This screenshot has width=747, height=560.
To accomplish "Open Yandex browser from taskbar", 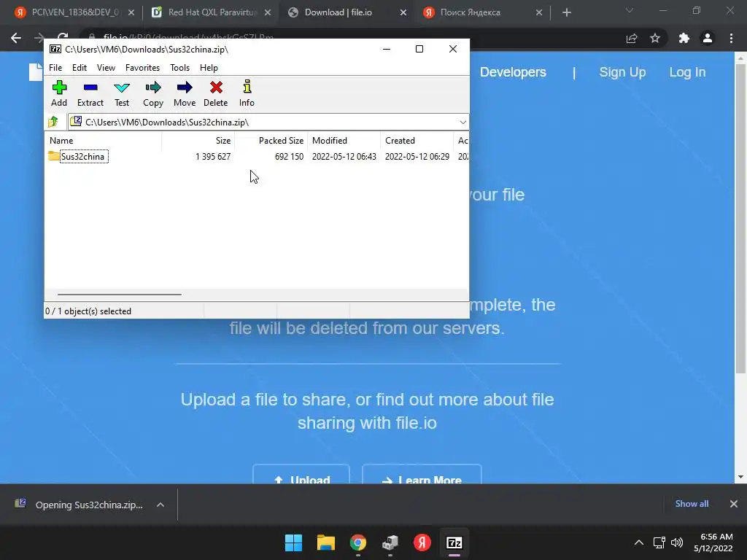I will click(422, 542).
